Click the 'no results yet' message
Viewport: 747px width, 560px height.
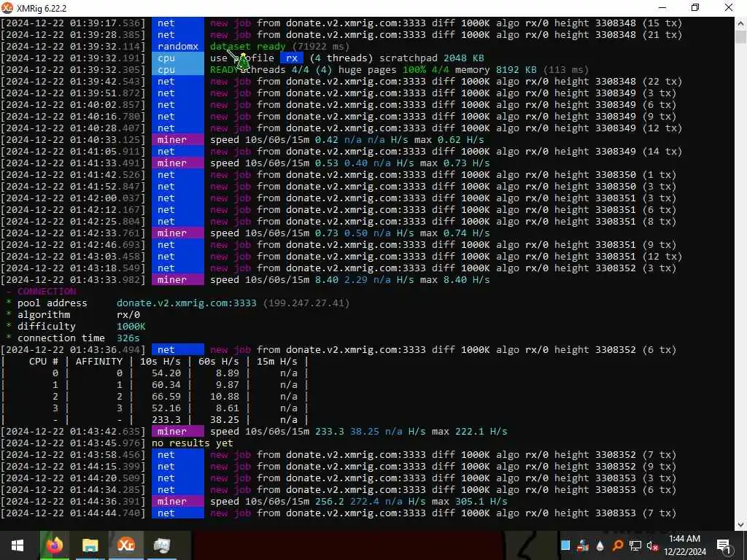tap(193, 443)
